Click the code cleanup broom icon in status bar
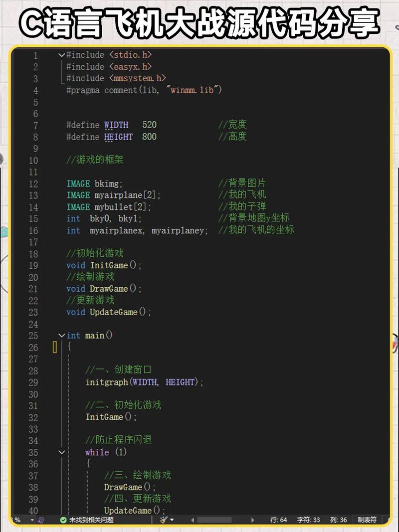 pos(165,520)
